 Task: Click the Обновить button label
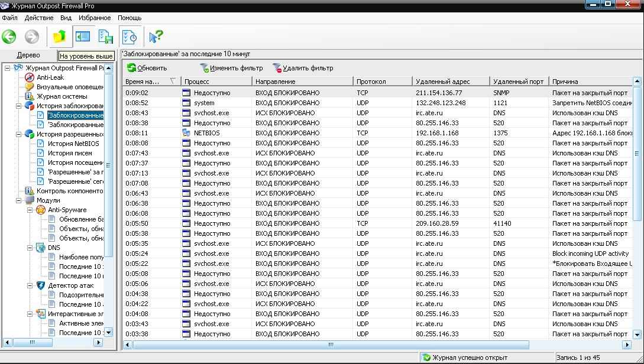[152, 68]
